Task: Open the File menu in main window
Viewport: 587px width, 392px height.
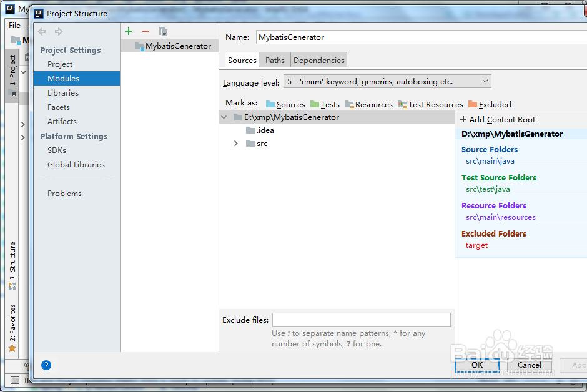Action: click(14, 26)
